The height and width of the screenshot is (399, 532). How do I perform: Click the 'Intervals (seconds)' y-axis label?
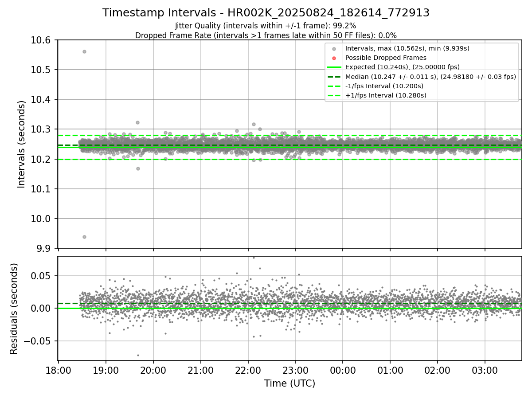click(x=22, y=144)
